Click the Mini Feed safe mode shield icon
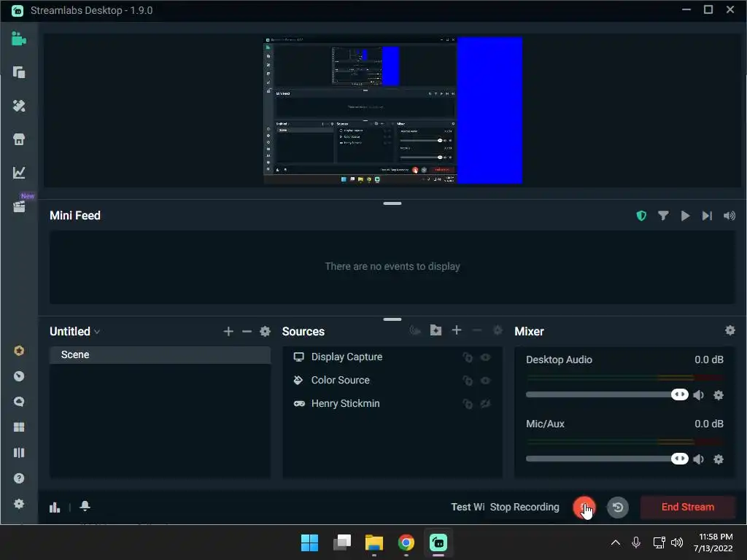This screenshot has width=747, height=560. (641, 216)
